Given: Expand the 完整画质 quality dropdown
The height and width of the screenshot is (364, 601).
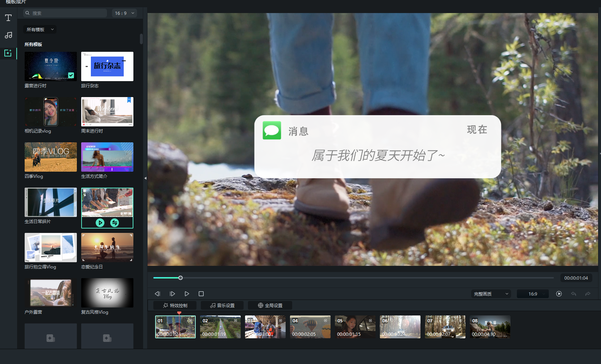Looking at the screenshot, I should (x=491, y=294).
